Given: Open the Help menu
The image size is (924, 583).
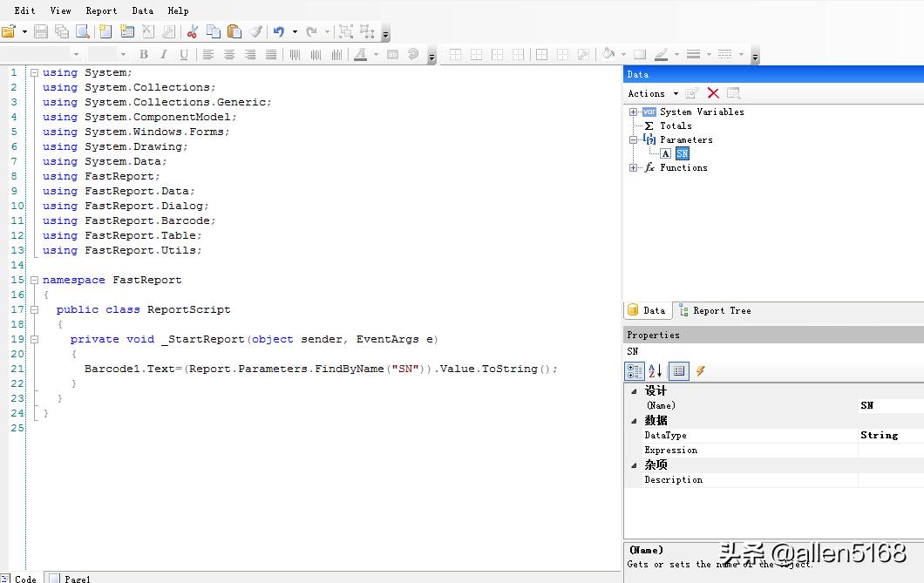Looking at the screenshot, I should [x=178, y=10].
